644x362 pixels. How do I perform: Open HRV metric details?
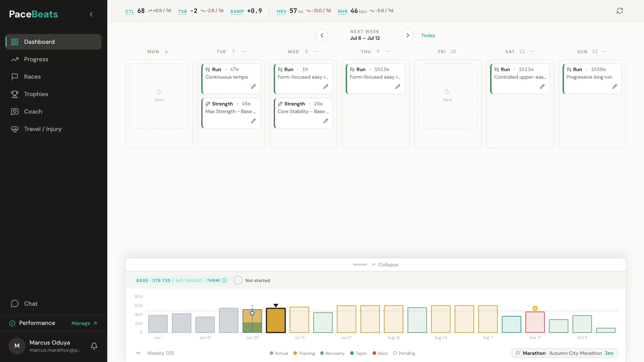coord(281,11)
